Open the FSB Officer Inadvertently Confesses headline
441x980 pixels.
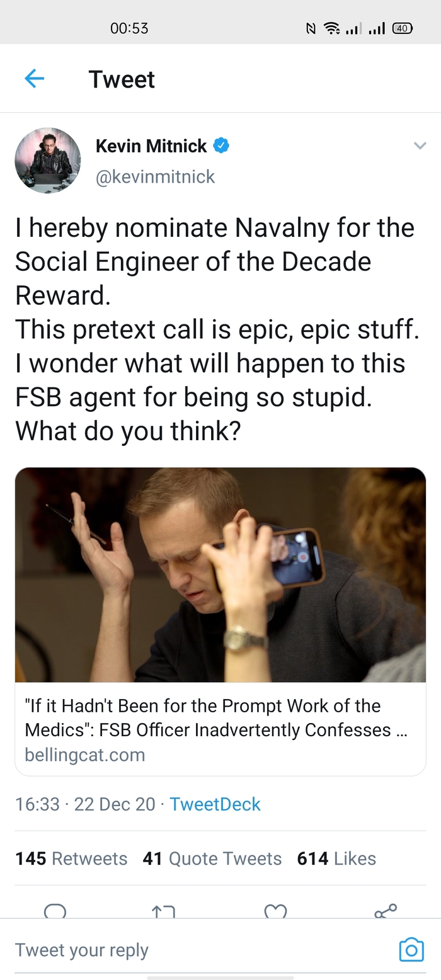(x=216, y=717)
